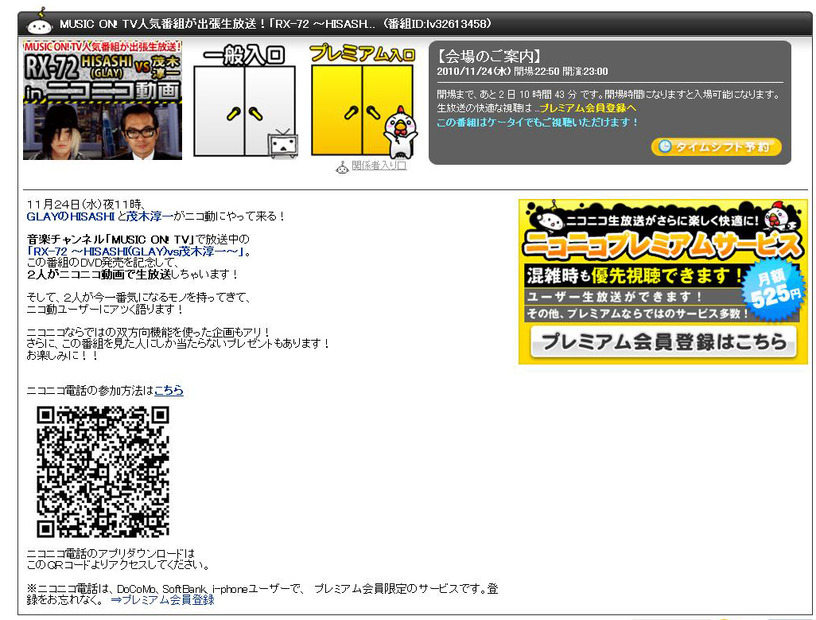Click the 2010/11/24(水) 開場22:50 開演23:00 text
This screenshot has width=816, height=620.
coord(522,71)
